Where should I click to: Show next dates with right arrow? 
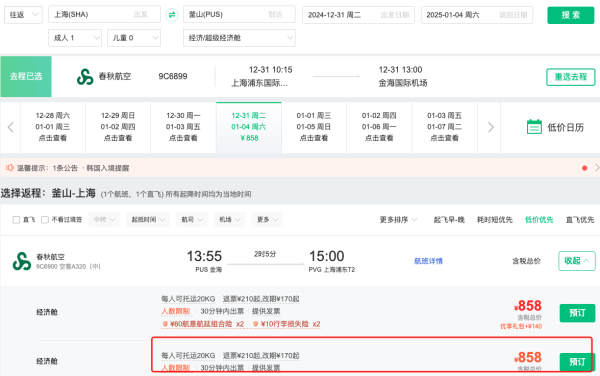point(491,127)
